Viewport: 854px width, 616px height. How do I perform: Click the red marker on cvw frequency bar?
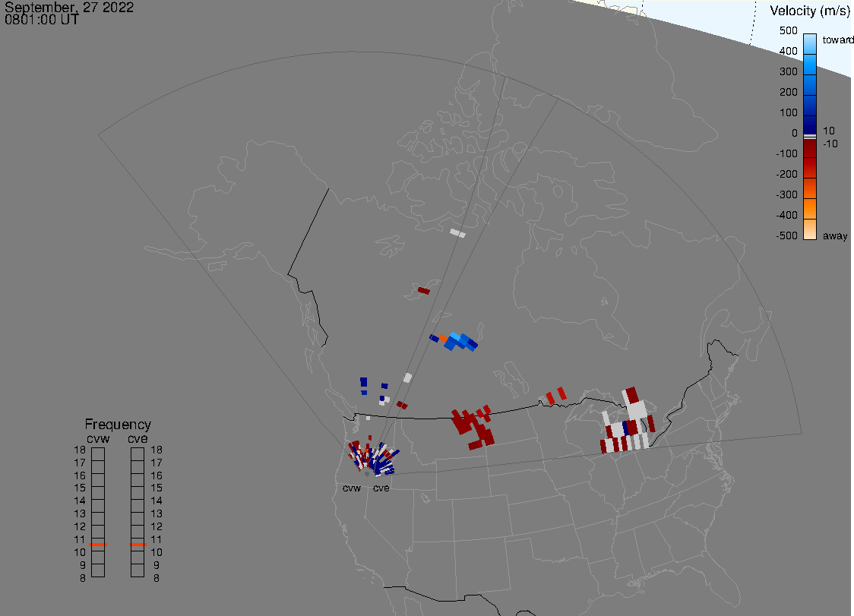click(98, 545)
